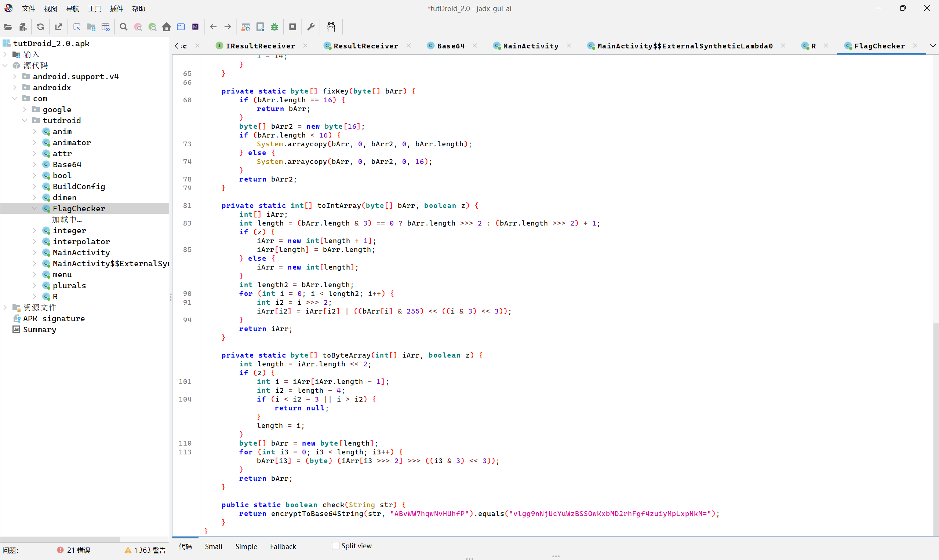The image size is (939, 560).
Task: Click the sync with editor toolbar icon
Action: click(77, 27)
